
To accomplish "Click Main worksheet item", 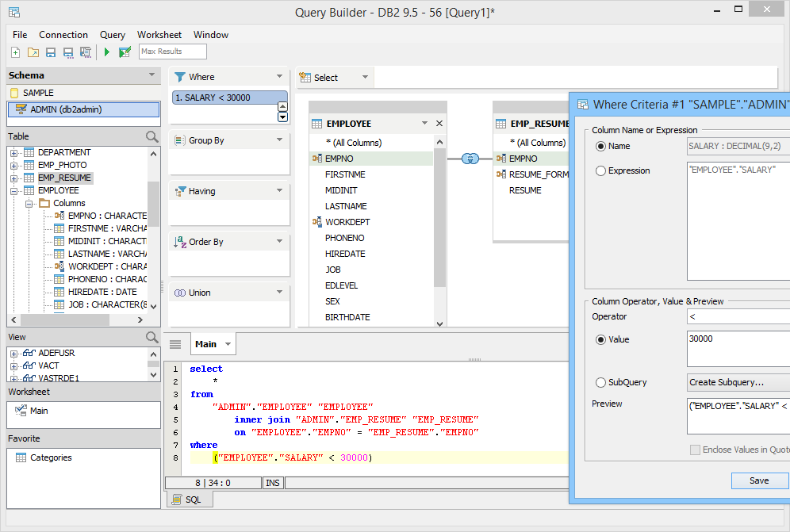I will [39, 411].
